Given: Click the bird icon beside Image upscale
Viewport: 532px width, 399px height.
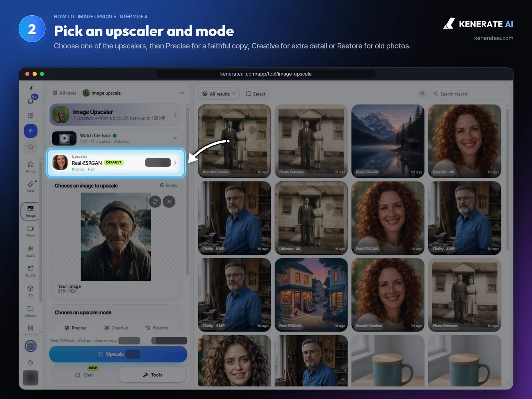Looking at the screenshot, I should pos(86,93).
